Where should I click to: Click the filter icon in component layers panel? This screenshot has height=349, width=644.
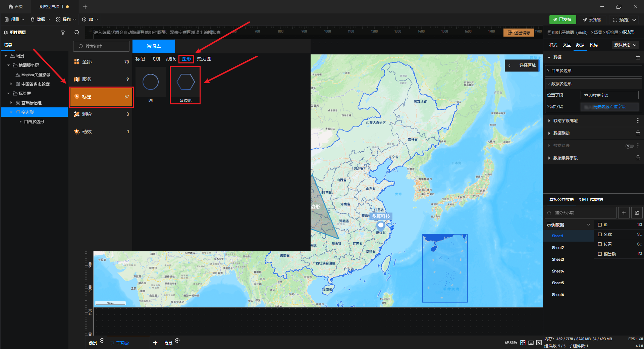(63, 33)
